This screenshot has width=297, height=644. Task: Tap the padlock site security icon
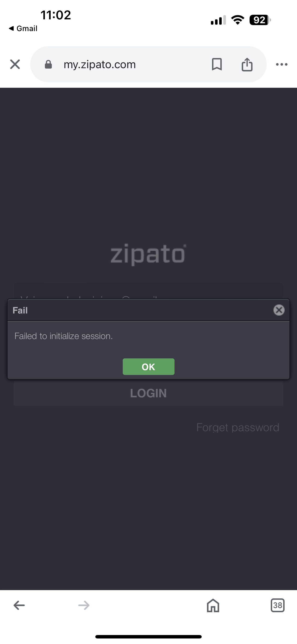click(48, 64)
